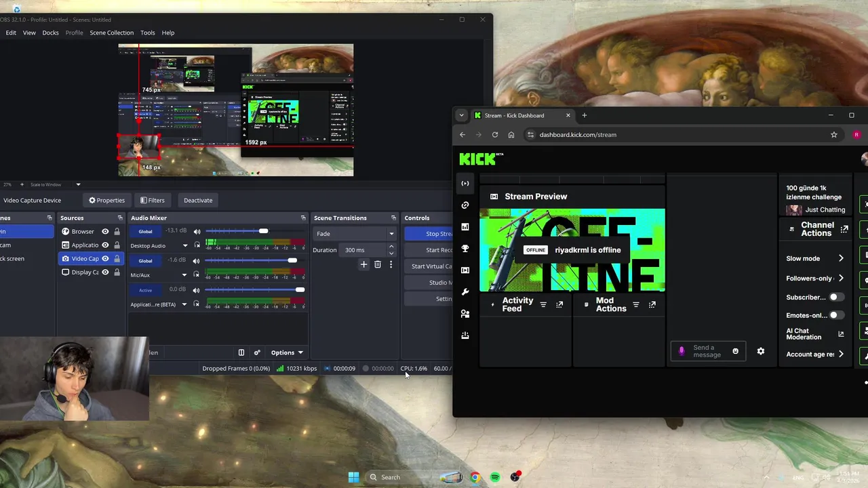Pop out the Mod Actions panel

[x=652, y=305]
